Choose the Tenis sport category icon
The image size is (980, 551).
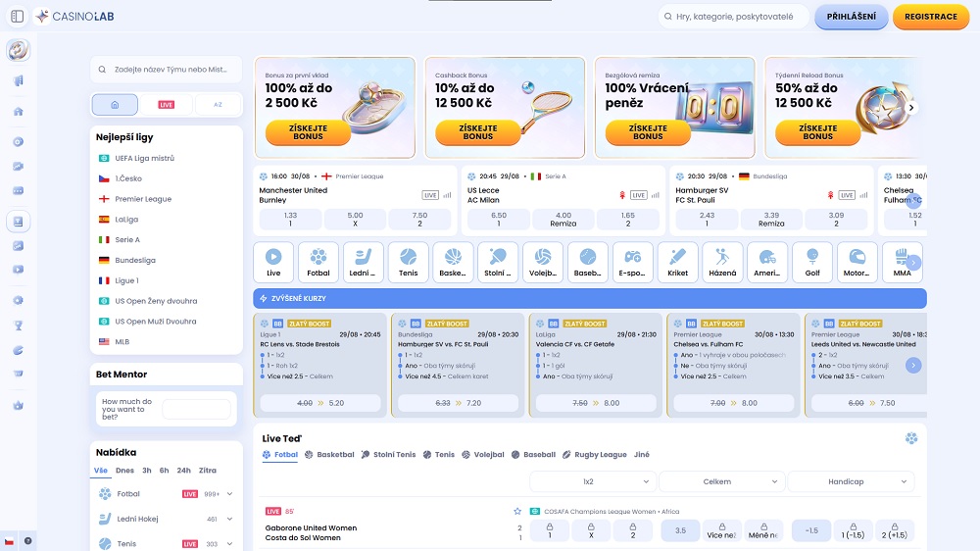[408, 262]
